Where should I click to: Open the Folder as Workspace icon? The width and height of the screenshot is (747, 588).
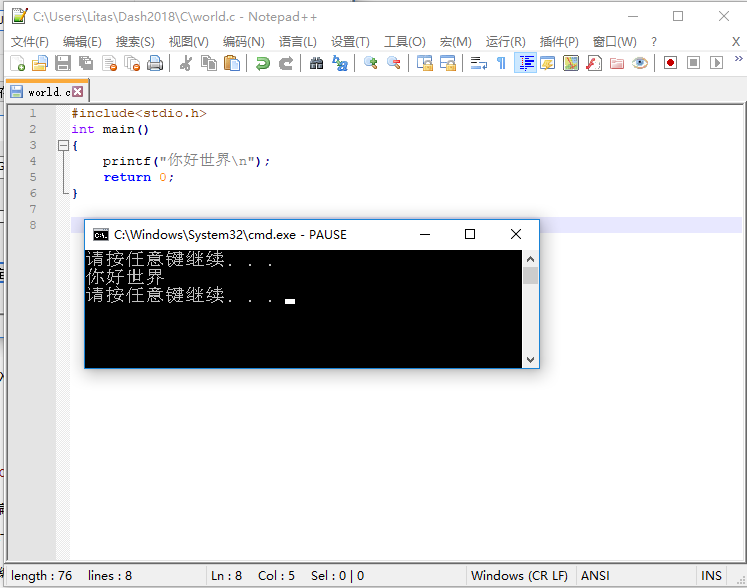pyautogui.click(x=617, y=63)
